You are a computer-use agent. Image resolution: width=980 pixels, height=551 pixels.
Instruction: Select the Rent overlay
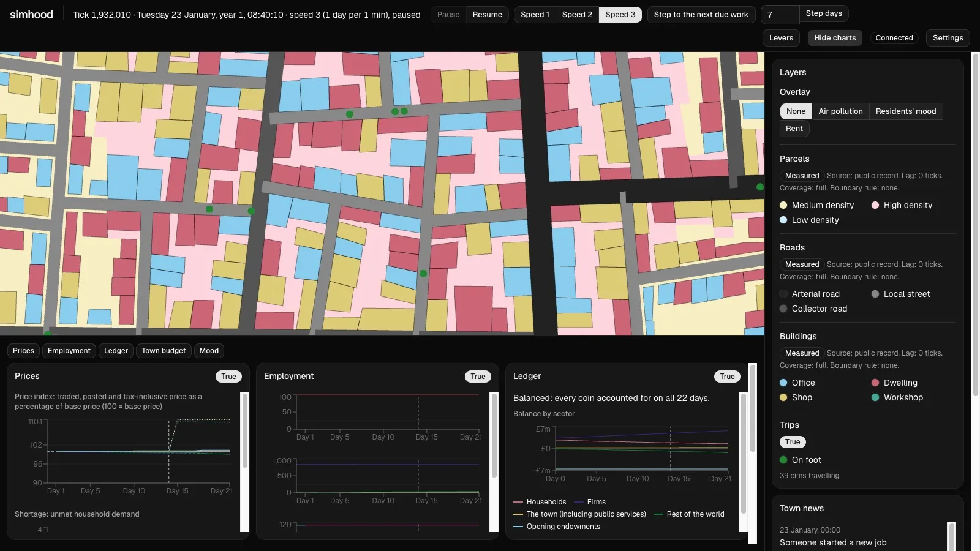tap(794, 129)
